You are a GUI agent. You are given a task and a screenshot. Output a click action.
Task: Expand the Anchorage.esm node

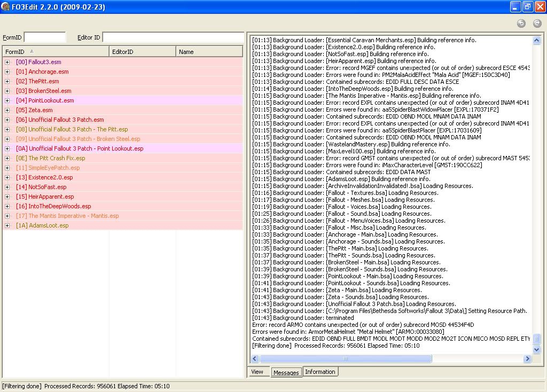coord(7,72)
